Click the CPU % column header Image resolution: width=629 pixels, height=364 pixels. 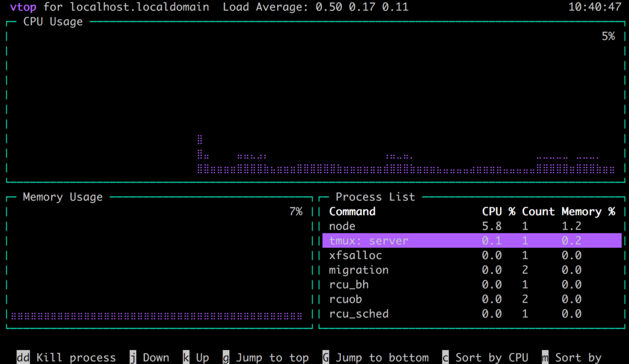tap(499, 211)
